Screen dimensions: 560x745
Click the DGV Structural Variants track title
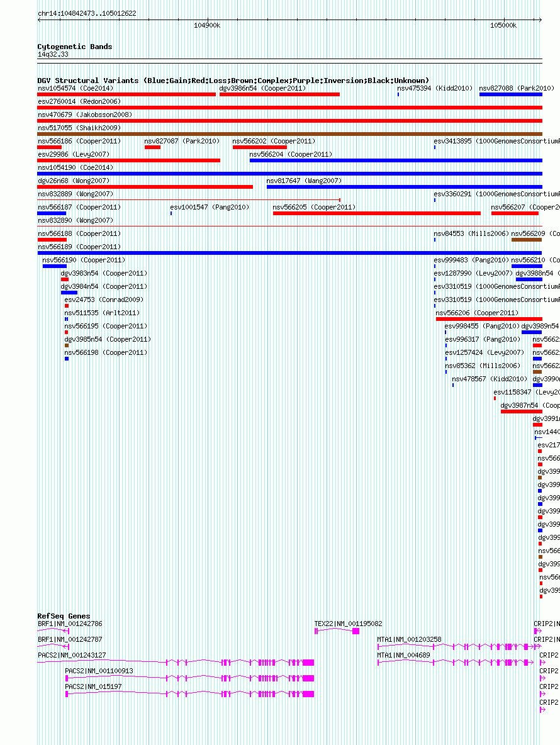tap(233, 81)
